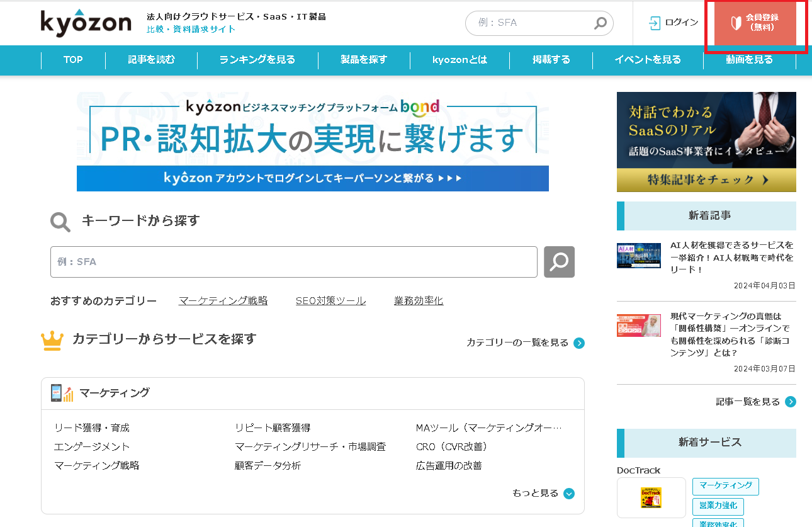Click the arrow icon next to 記事一覧を見る
This screenshot has width=812, height=527.
pos(791,402)
